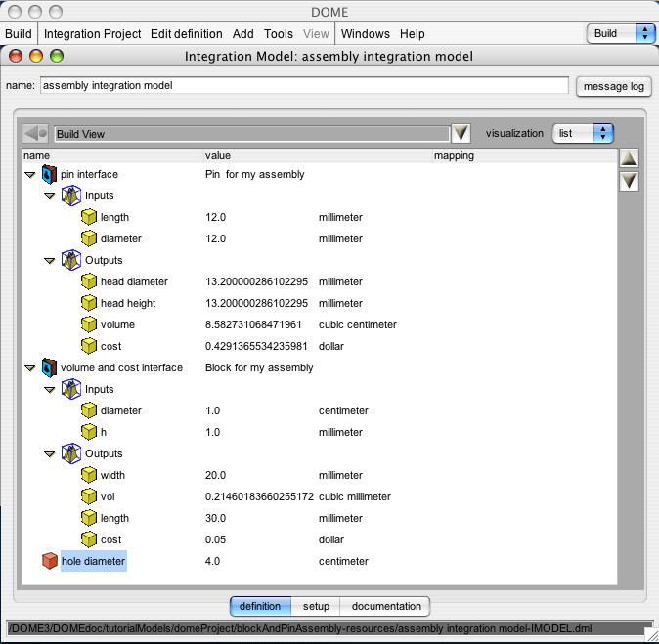This screenshot has height=644, width=659.
Task: Click the 'head height' row label
Action: click(128, 303)
